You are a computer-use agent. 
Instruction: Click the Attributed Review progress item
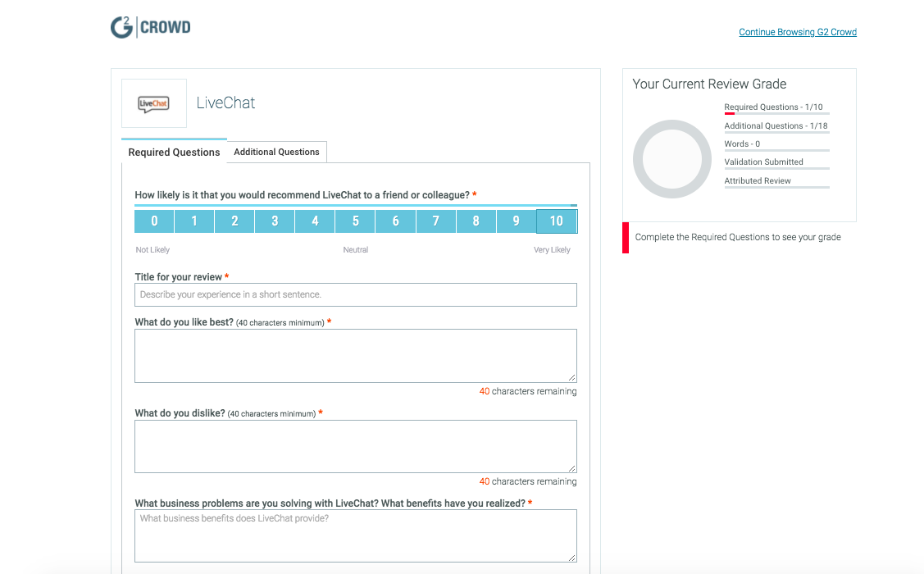click(776, 182)
